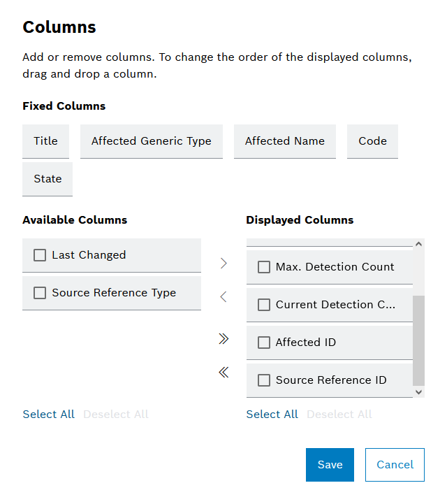The image size is (447, 504).
Task: Tick the Source Reference Type checkbox
Action: [x=40, y=293]
